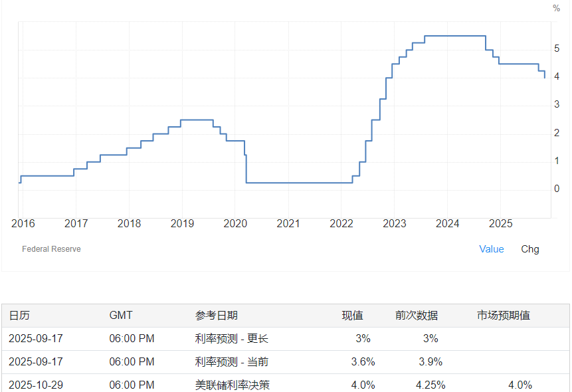Click the 前次数据 column header
The height and width of the screenshot is (392, 572).
pyautogui.click(x=417, y=316)
